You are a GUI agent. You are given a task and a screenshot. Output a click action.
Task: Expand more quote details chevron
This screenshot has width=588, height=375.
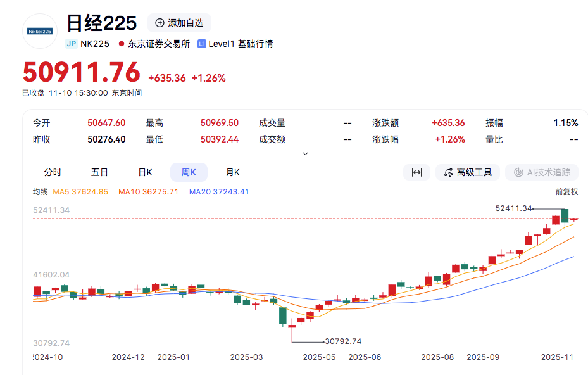point(305,153)
